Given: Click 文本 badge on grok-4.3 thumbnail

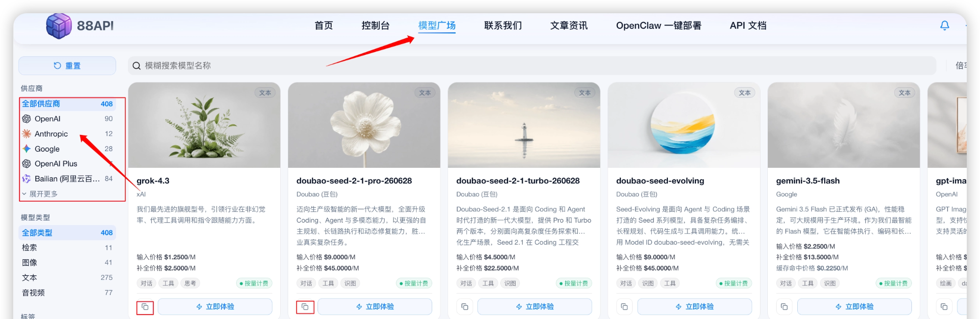Looking at the screenshot, I should pos(265,92).
